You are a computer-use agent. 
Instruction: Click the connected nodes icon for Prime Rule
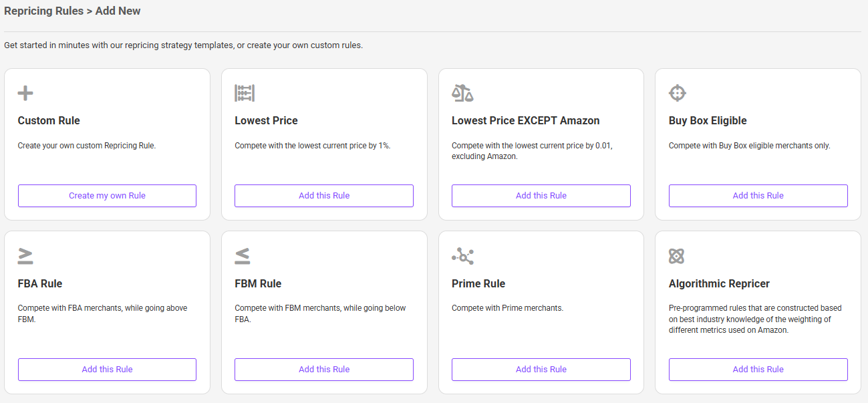(x=462, y=256)
